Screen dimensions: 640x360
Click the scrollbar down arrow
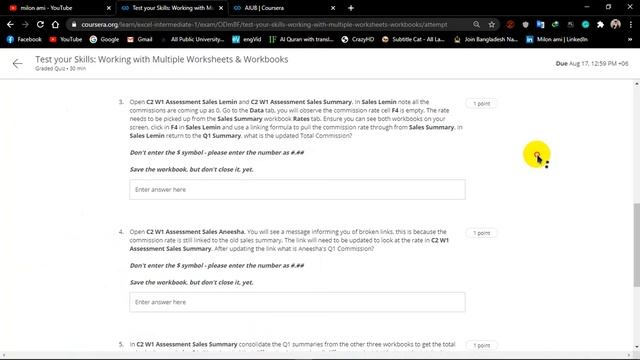coord(637,347)
